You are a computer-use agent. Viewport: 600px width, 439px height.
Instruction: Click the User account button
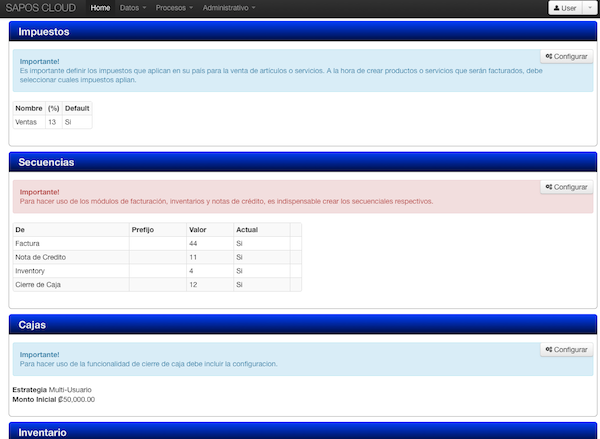tap(565, 8)
